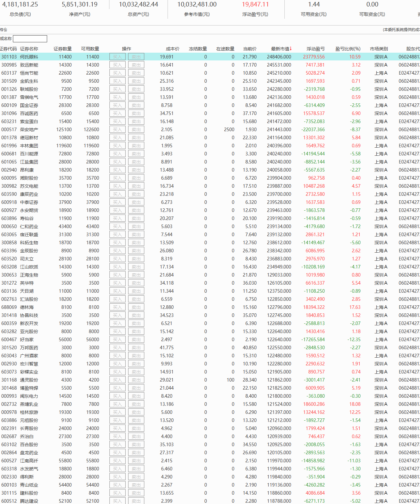Click 卖出 for 永安期货 row
This screenshot has height=504, width=420.
136,210
